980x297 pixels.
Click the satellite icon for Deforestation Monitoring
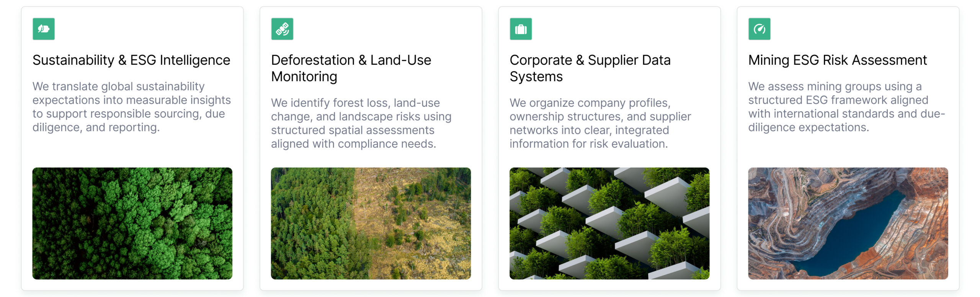[x=282, y=29]
